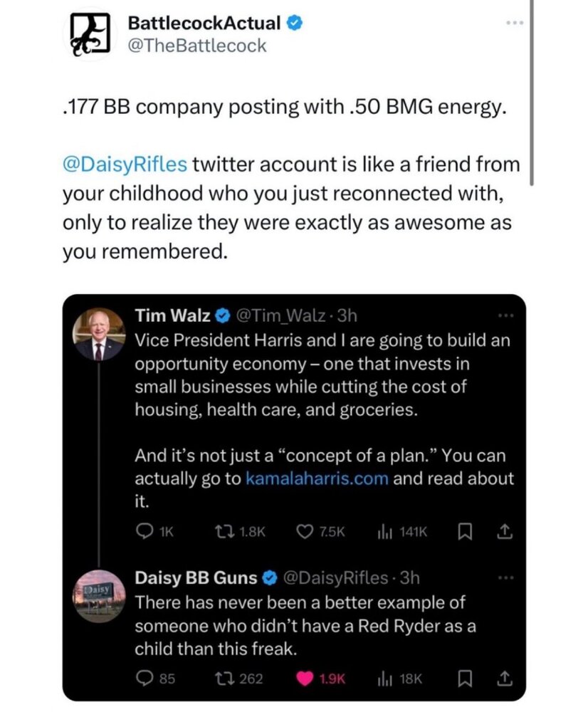Open the more options menu on BattlecockActual's post
Viewport: 588px width, 712px height.
[x=514, y=22]
